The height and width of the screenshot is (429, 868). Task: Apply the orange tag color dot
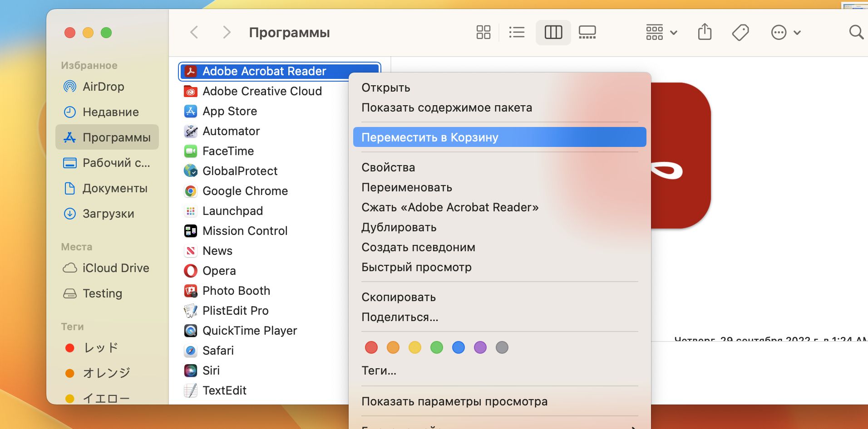(x=393, y=347)
